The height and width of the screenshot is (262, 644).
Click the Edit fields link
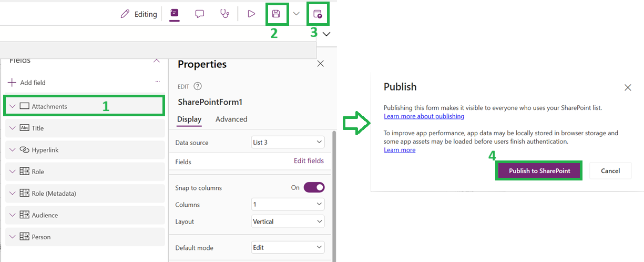(309, 161)
